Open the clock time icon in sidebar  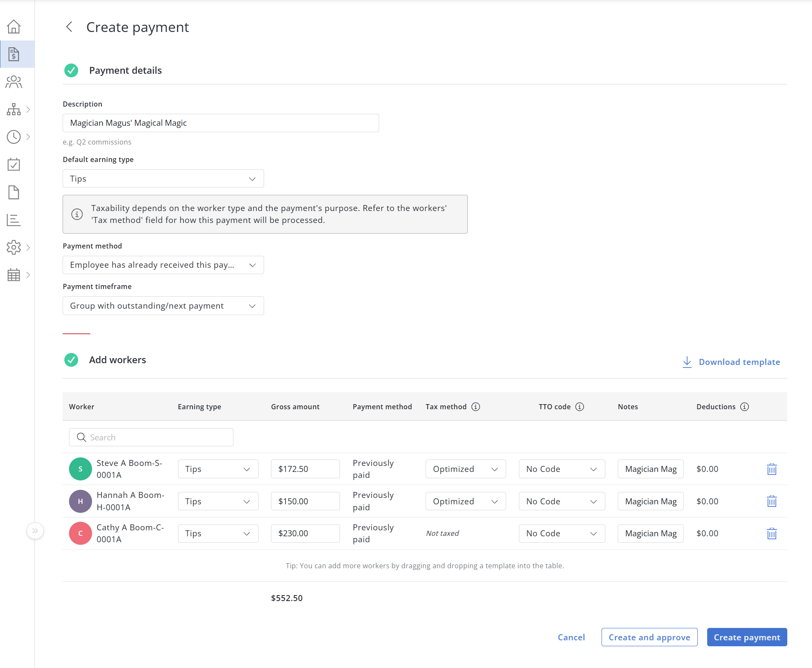[x=14, y=137]
